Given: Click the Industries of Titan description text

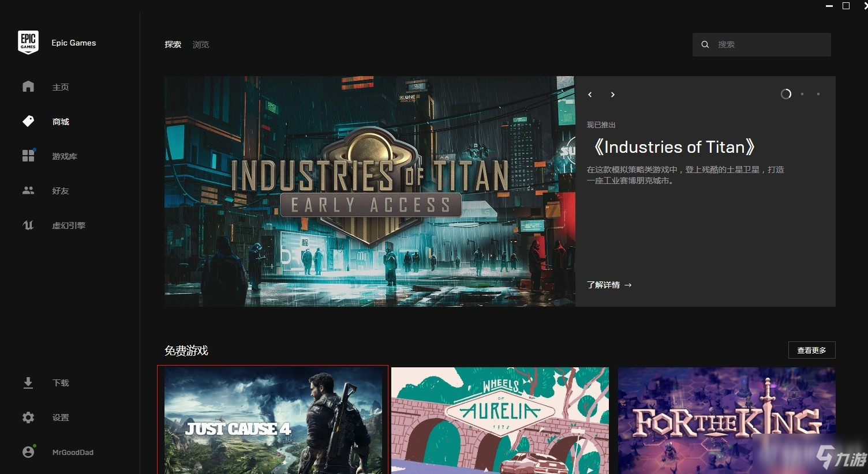Looking at the screenshot, I should pos(686,175).
